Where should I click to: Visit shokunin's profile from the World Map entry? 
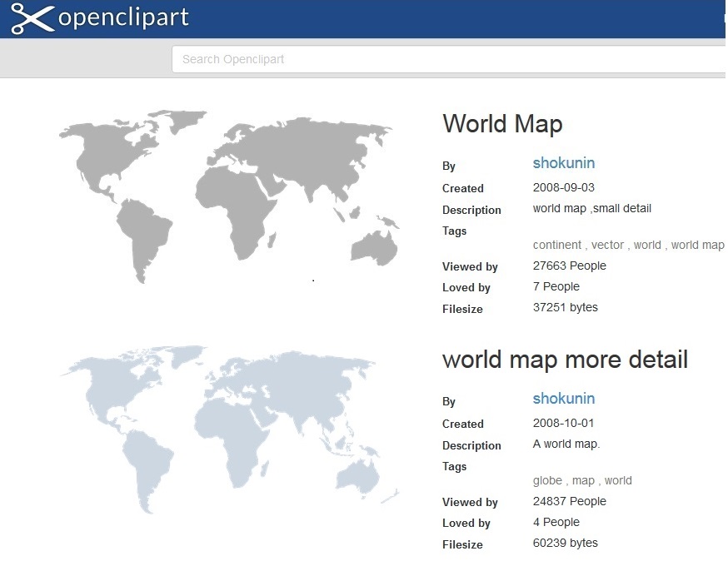coord(564,163)
